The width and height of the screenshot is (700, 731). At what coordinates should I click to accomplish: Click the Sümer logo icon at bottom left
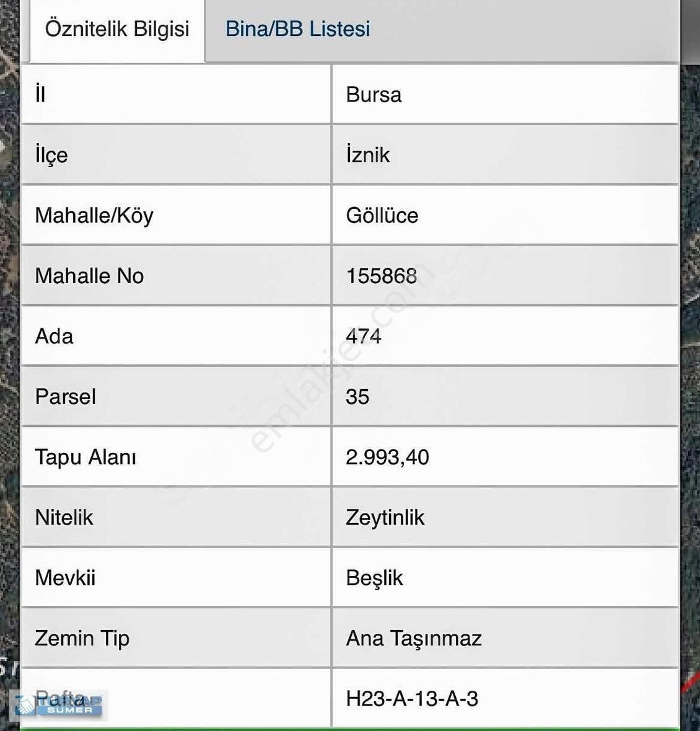pos(59,706)
